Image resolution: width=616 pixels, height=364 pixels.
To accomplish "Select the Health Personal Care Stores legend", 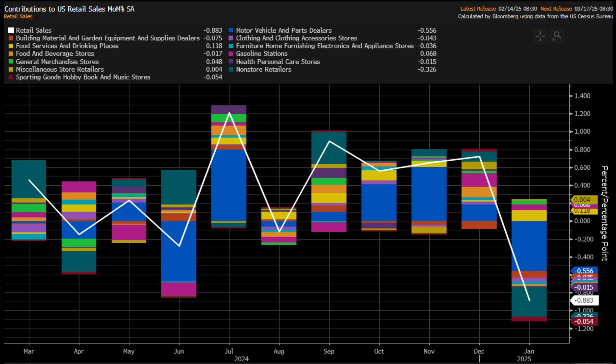I will 278,62.
